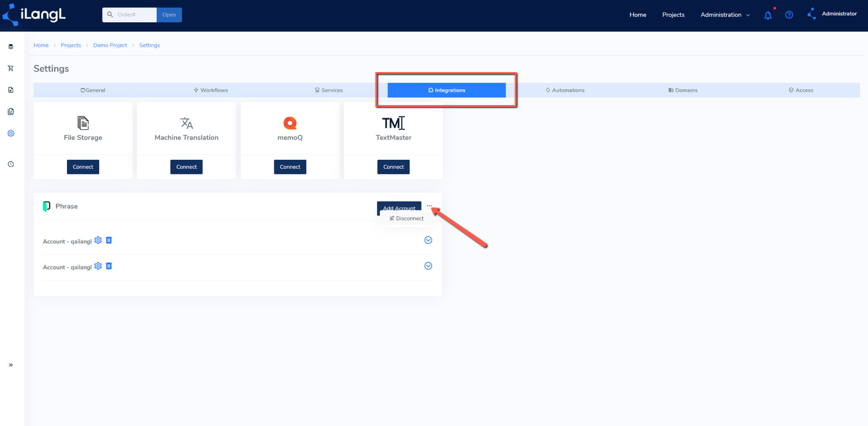Click the Administrator username label
This screenshot has width=868, height=426.
click(839, 14)
